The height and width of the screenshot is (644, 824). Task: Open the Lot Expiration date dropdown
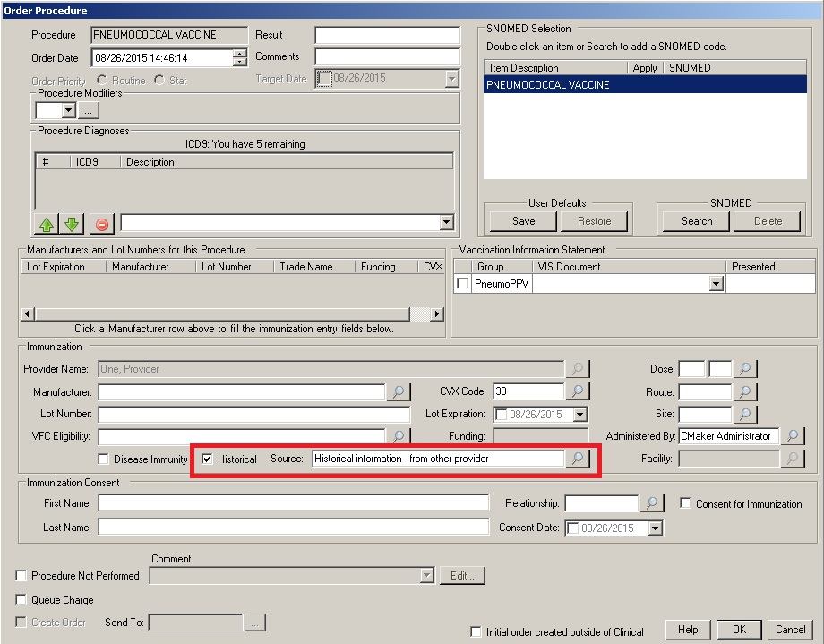(580, 415)
